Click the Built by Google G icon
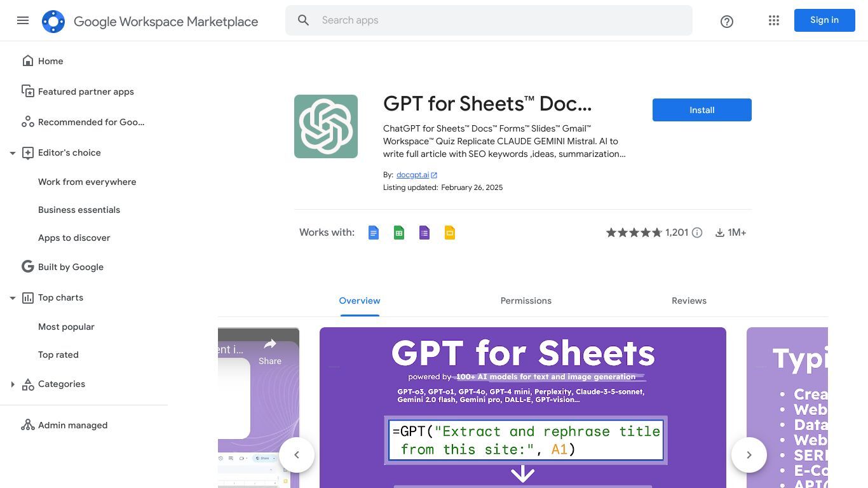The height and width of the screenshot is (488, 868). 28,267
